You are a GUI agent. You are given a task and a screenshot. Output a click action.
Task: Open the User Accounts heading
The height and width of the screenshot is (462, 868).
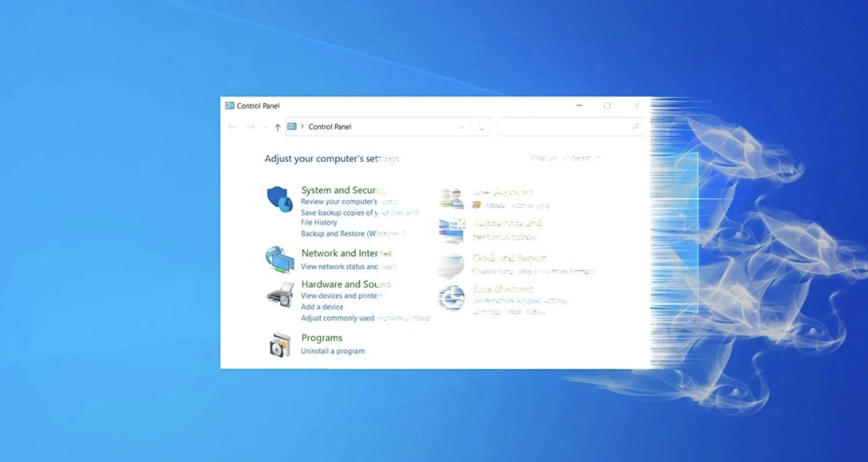coord(503,192)
